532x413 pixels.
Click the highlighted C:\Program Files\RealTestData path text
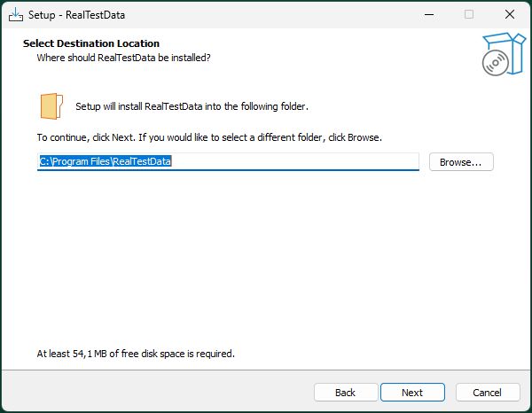click(106, 161)
